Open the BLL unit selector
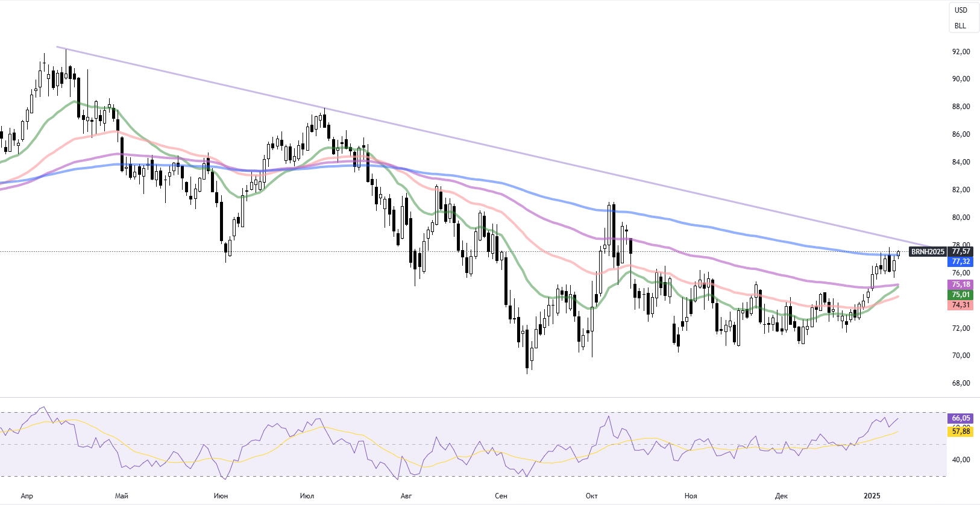 pyautogui.click(x=961, y=26)
